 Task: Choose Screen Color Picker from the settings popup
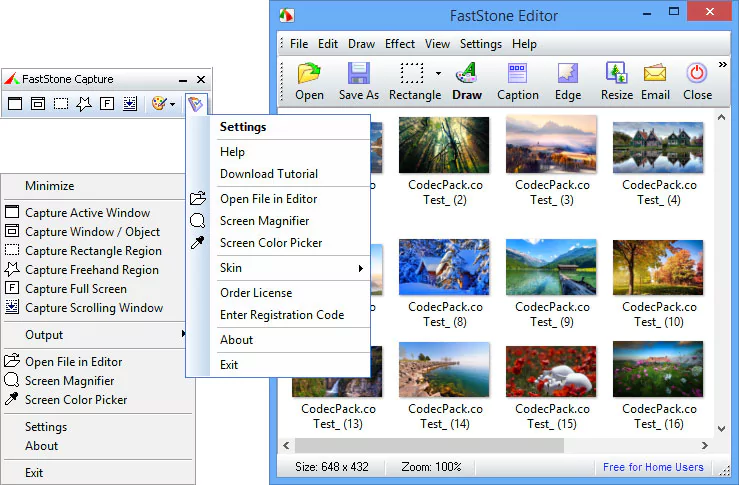(271, 243)
